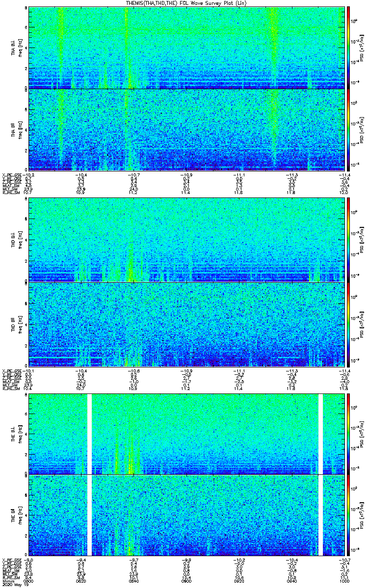Click the 'PSD [nT²/Hz]' label beside THD B⊥ color bar
Screen dimensions: 368x588
[x=362, y=240]
